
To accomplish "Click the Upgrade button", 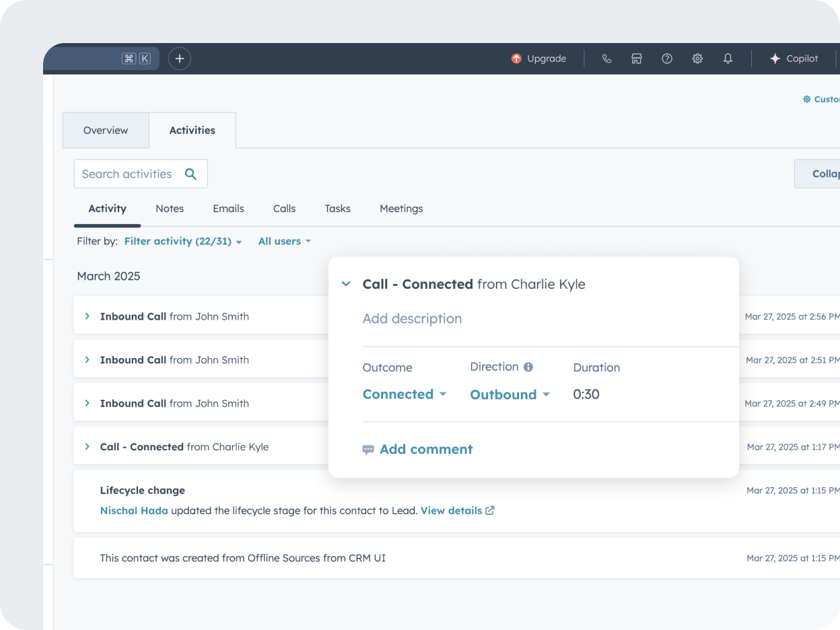I will tap(538, 59).
